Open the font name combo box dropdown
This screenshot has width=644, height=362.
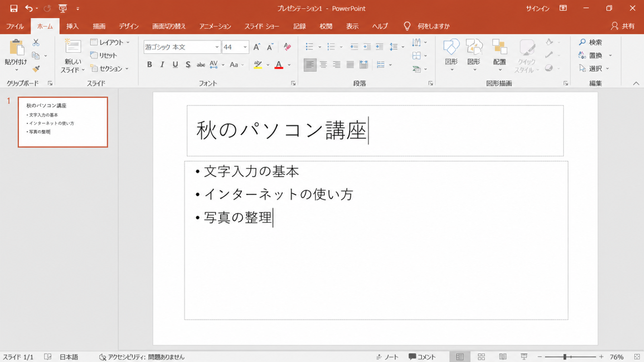217,47
